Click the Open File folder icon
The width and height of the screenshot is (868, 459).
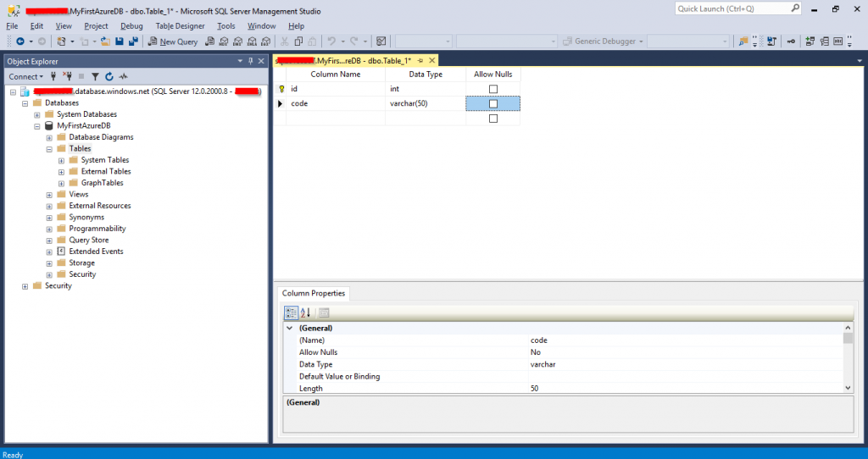pos(105,41)
